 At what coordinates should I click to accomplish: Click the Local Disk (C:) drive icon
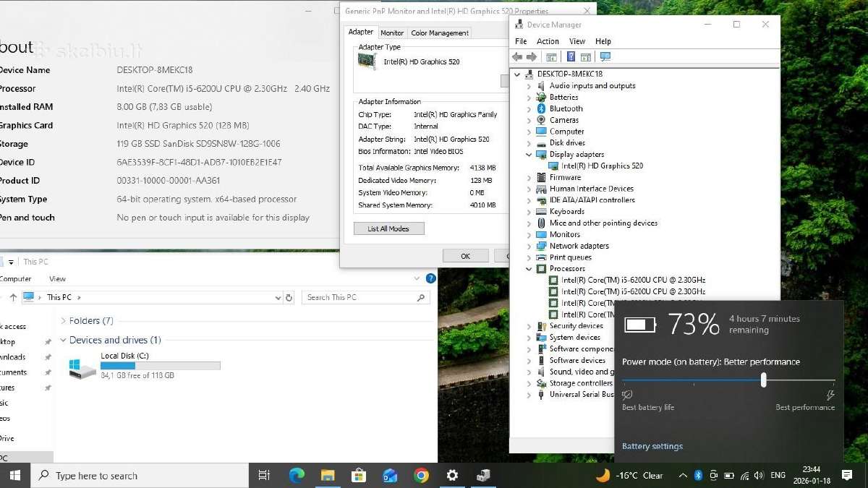click(x=82, y=369)
